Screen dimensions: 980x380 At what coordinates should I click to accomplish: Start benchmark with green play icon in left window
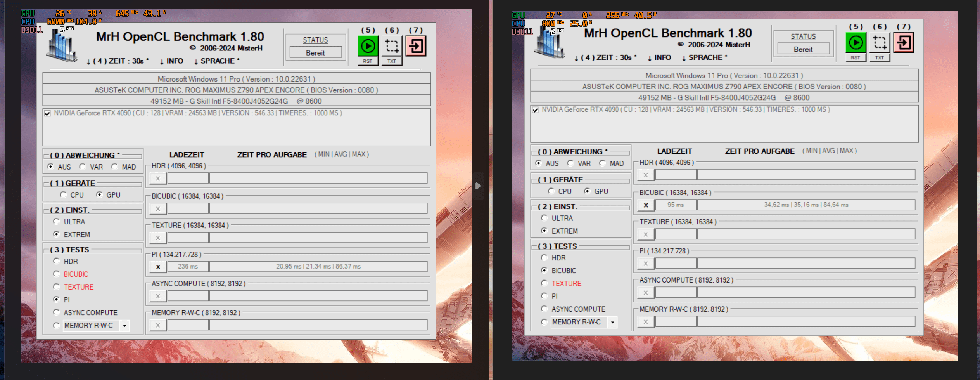tap(368, 46)
